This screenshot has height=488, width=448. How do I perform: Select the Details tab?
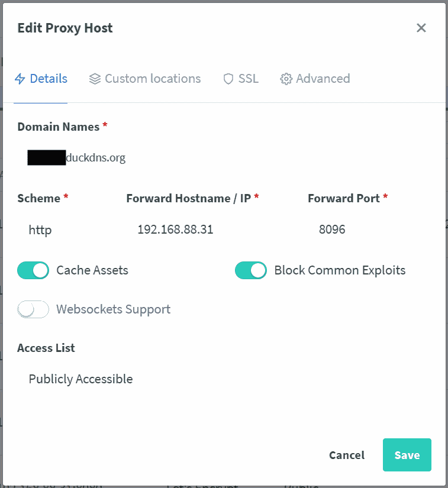click(x=48, y=79)
